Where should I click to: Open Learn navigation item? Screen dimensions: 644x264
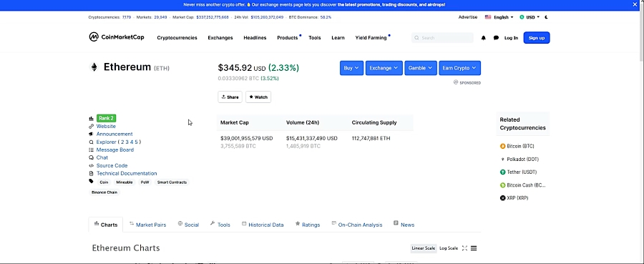pos(338,38)
